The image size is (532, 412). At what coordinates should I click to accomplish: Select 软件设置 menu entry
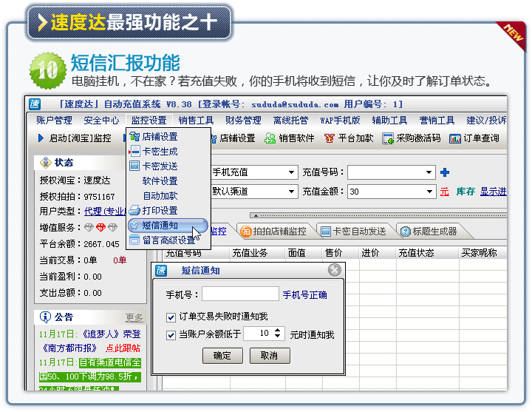[160, 180]
